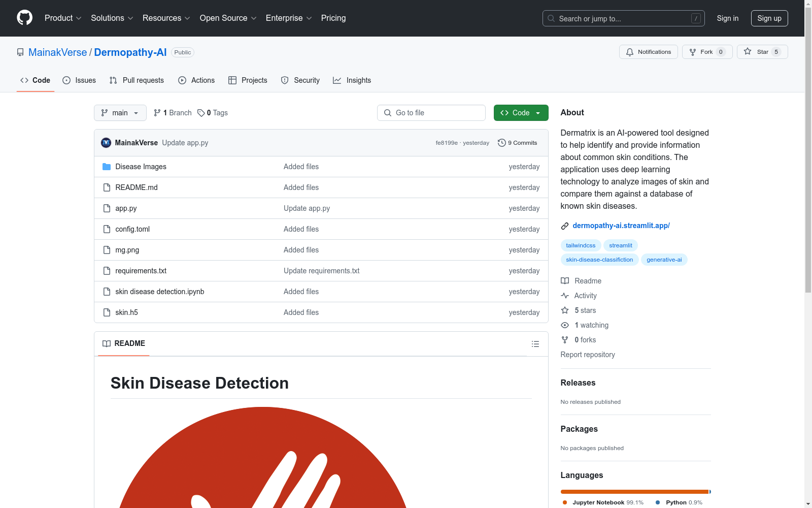Switch to the Security tab
The width and height of the screenshot is (812, 508).
300,80
